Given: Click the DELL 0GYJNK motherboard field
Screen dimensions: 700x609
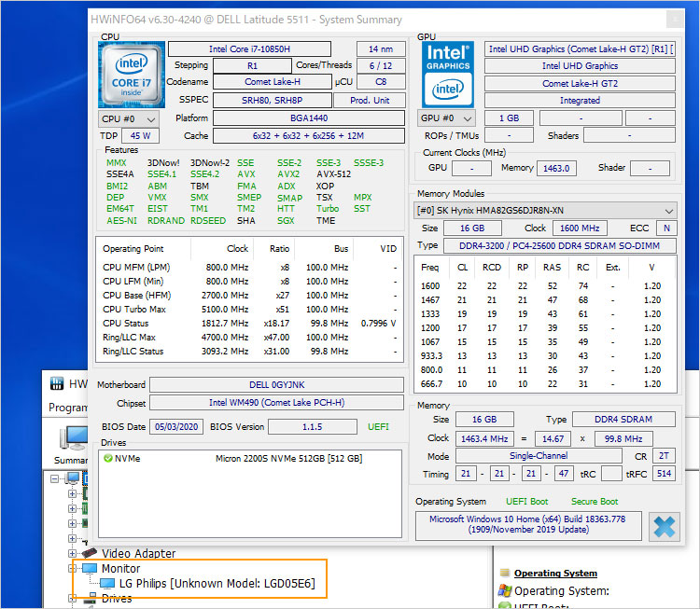Looking at the screenshot, I should (x=277, y=384).
